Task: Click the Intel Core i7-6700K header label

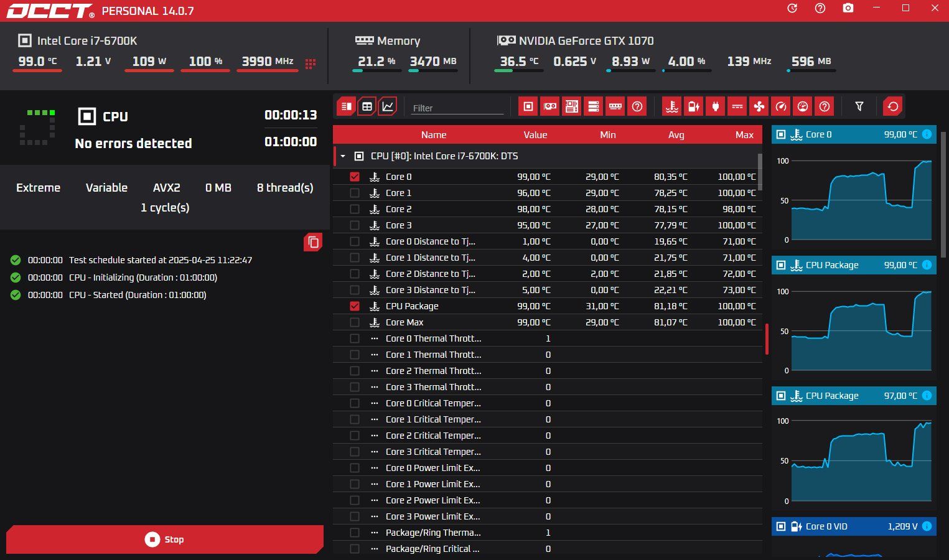Action: (x=87, y=41)
